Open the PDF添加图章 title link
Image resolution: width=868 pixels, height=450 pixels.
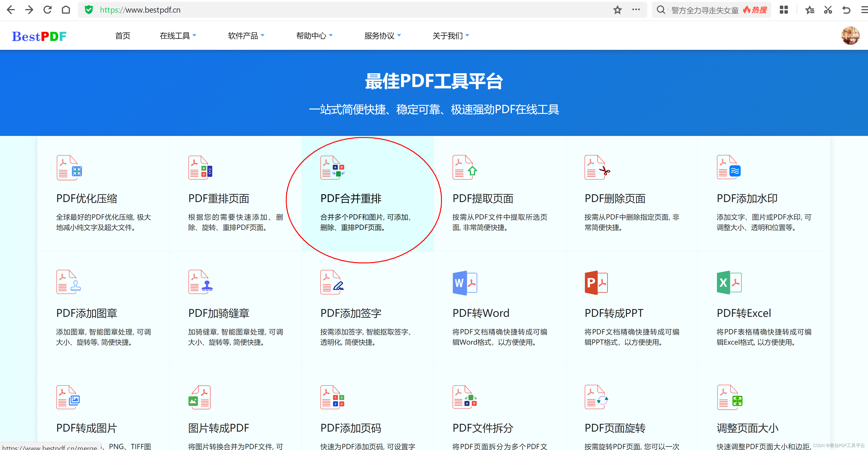point(87,313)
